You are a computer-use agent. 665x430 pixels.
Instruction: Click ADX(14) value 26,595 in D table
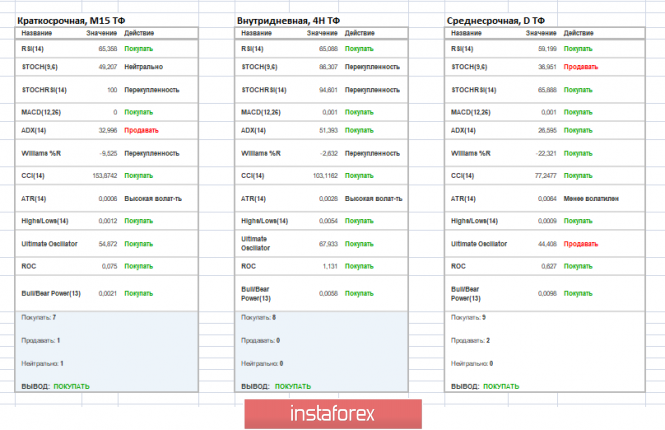coord(547,130)
